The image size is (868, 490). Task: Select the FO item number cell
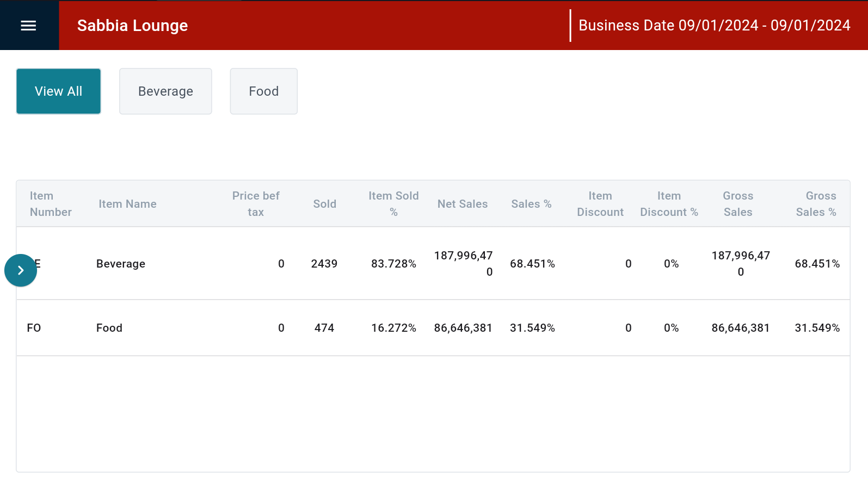click(34, 328)
